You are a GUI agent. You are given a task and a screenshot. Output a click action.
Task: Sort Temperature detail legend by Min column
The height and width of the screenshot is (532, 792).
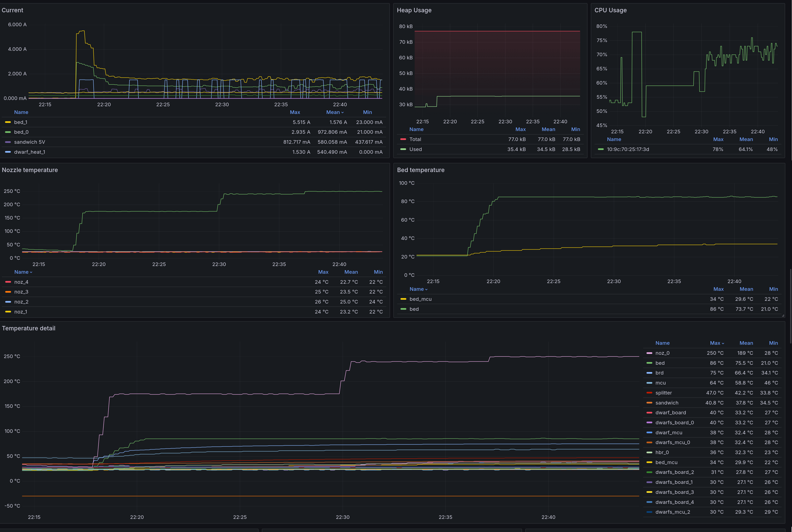773,343
